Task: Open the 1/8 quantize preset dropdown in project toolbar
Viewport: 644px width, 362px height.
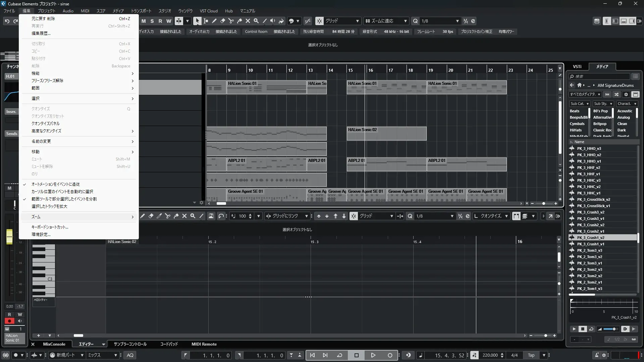Action: (440, 21)
